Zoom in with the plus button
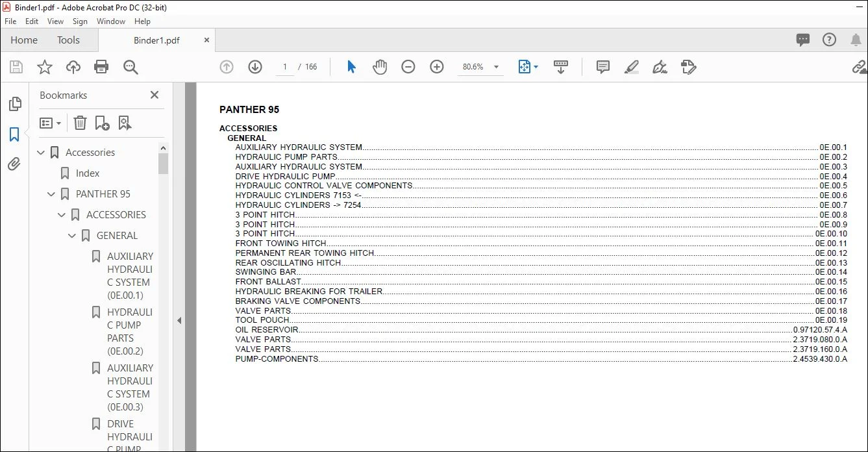 click(x=437, y=67)
